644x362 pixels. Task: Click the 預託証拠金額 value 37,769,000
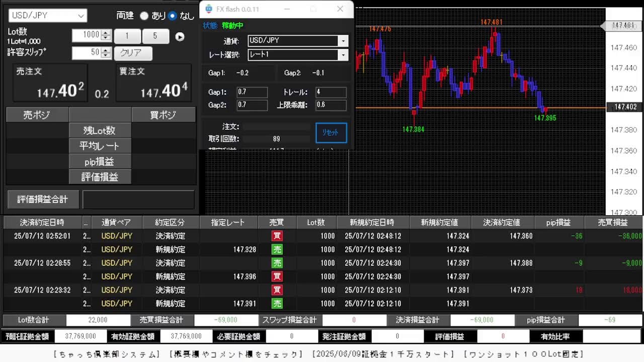(80, 336)
